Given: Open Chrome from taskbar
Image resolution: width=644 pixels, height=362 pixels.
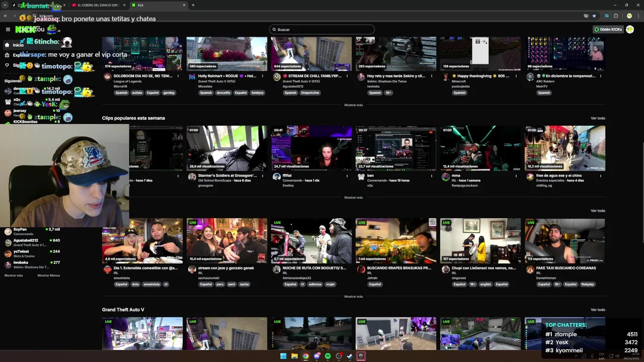Looking at the screenshot, I should (x=305, y=356).
